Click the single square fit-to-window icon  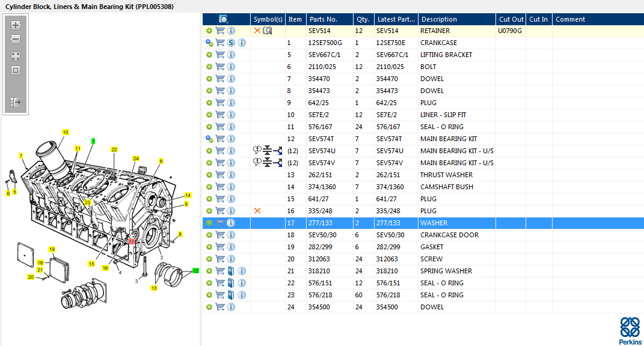pos(16,70)
